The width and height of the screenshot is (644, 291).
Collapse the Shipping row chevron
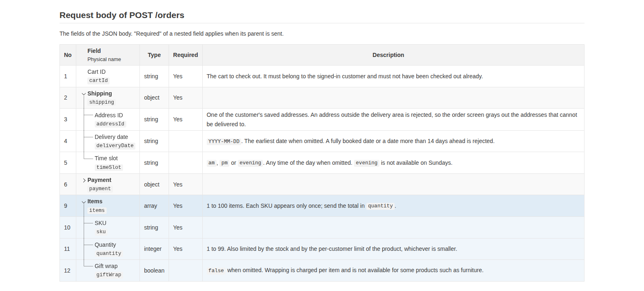84,94
